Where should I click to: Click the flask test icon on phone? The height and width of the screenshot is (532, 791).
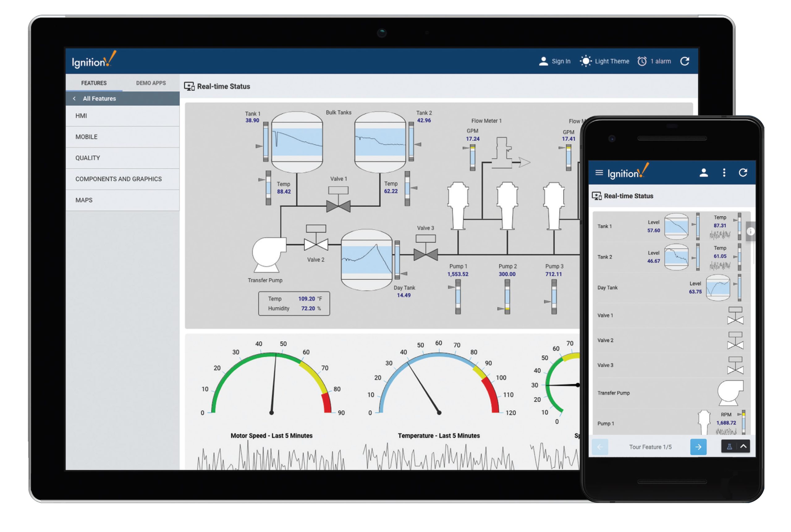729,446
